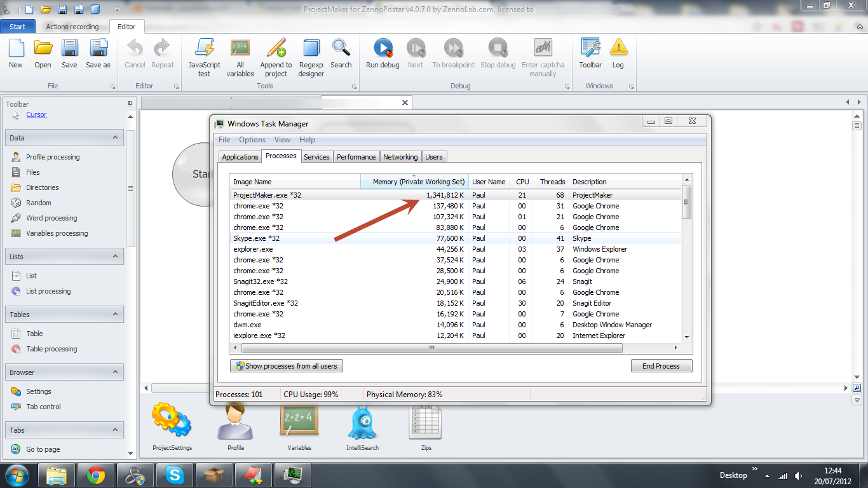Image resolution: width=868 pixels, height=488 pixels.
Task: Pin the Toolbar panel
Action: pyautogui.click(x=130, y=104)
